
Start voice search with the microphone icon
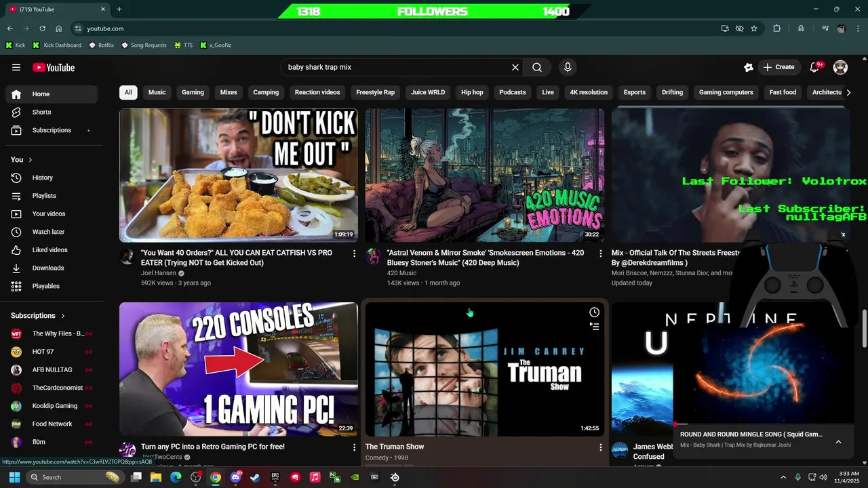click(568, 67)
